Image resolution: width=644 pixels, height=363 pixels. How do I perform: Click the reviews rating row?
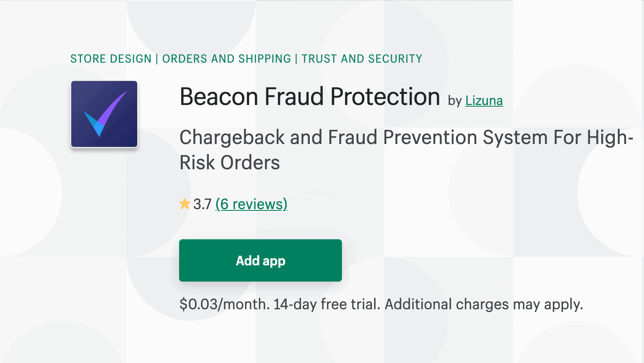coord(234,204)
